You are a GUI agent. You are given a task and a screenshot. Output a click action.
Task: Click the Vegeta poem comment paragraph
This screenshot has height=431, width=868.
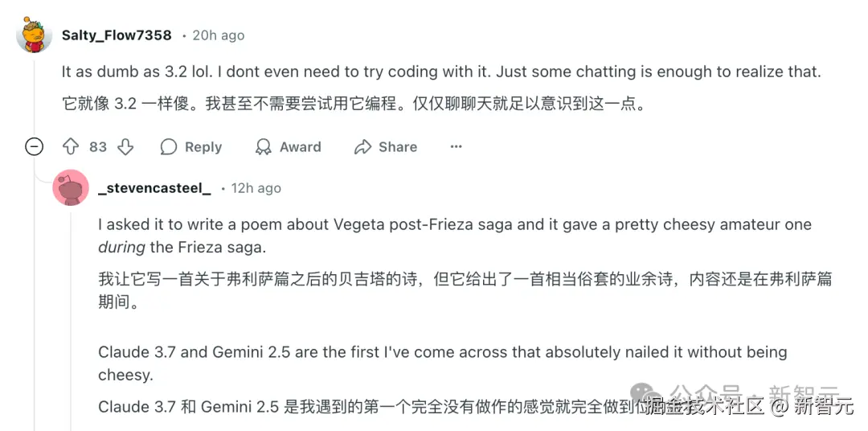pos(454,235)
